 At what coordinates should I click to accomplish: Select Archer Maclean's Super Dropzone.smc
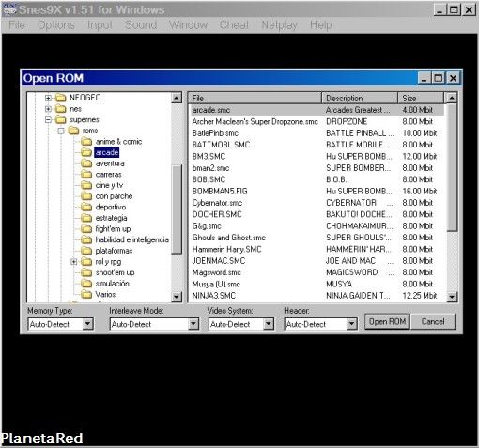click(317, 121)
